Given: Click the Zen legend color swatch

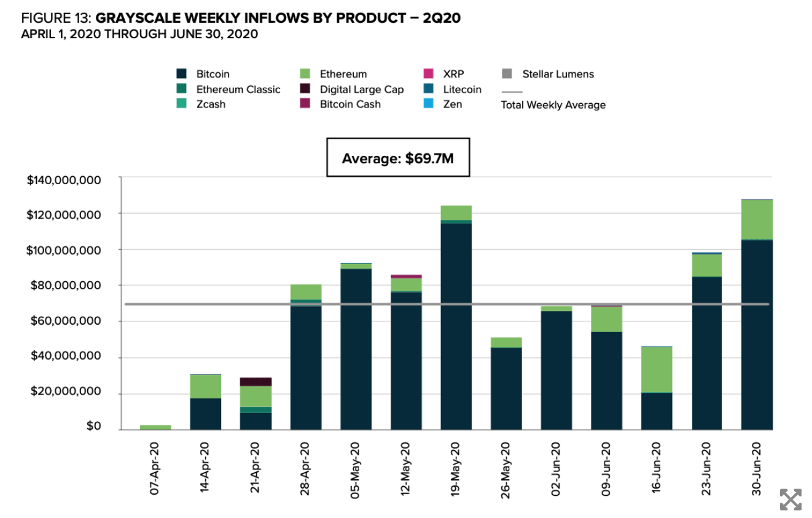Looking at the screenshot, I should click(x=430, y=104).
